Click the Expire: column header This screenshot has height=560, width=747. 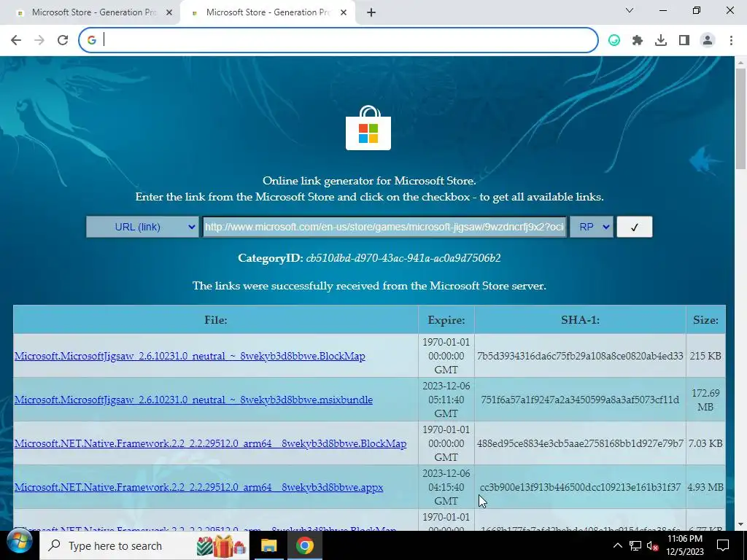pos(446,320)
